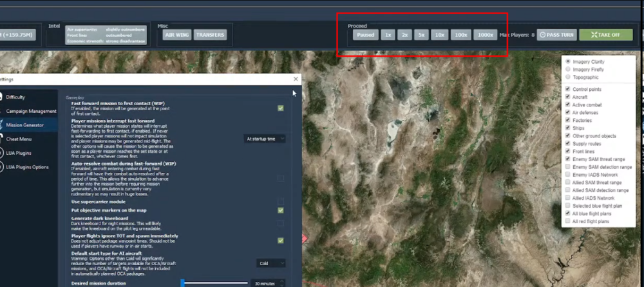The height and width of the screenshot is (287, 644).
Task: Toggle All blue flight plans overlay
Action: click(567, 213)
